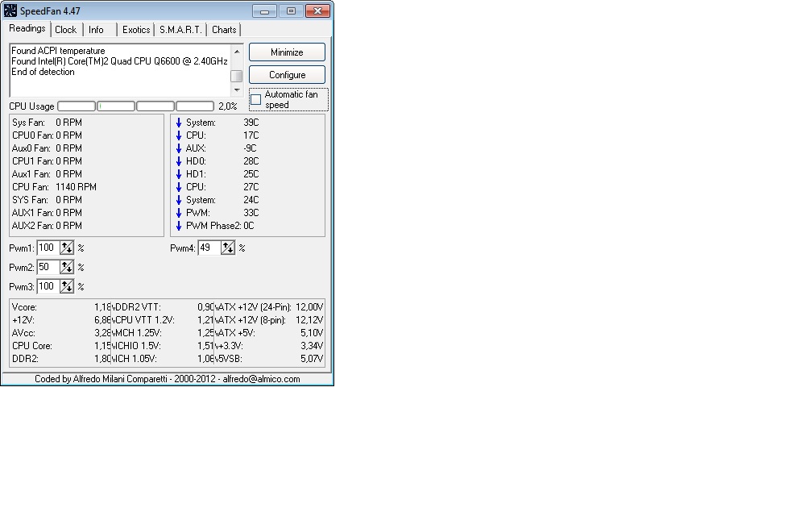
Task: Click the Pwm2 spinner arrows
Action: [67, 267]
